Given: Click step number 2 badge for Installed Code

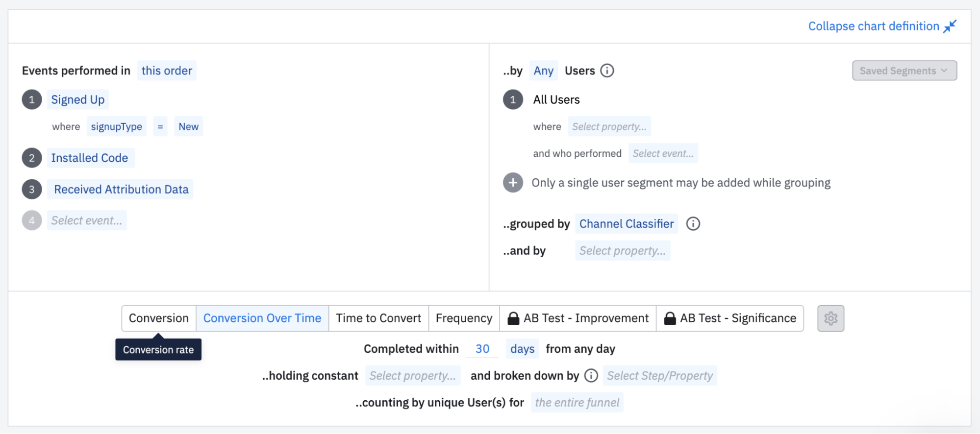Looking at the screenshot, I should [x=32, y=158].
